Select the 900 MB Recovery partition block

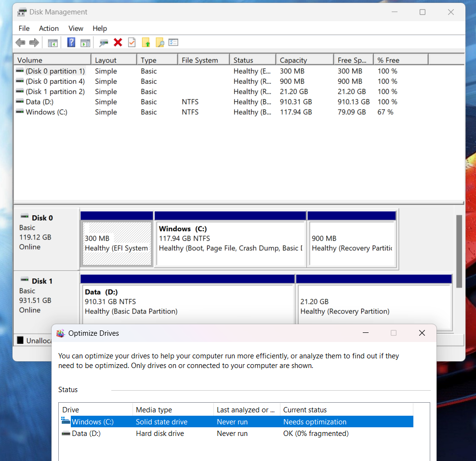click(352, 240)
